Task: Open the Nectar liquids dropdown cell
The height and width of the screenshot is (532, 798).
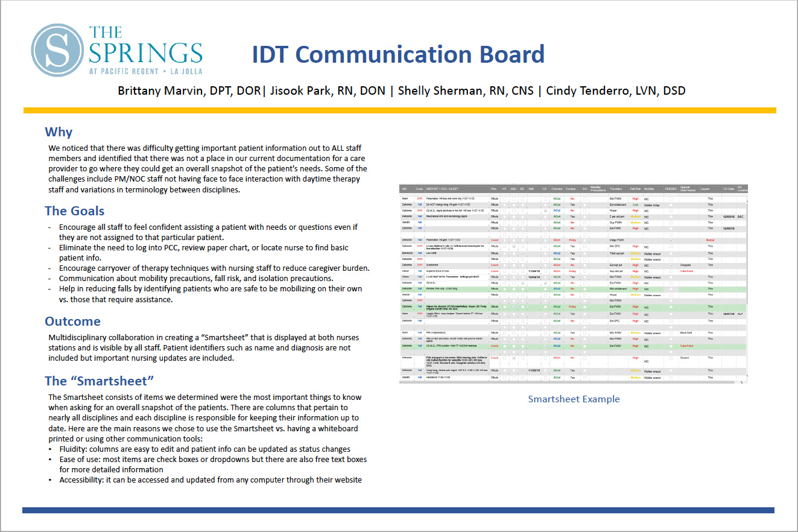Action: tap(711, 240)
